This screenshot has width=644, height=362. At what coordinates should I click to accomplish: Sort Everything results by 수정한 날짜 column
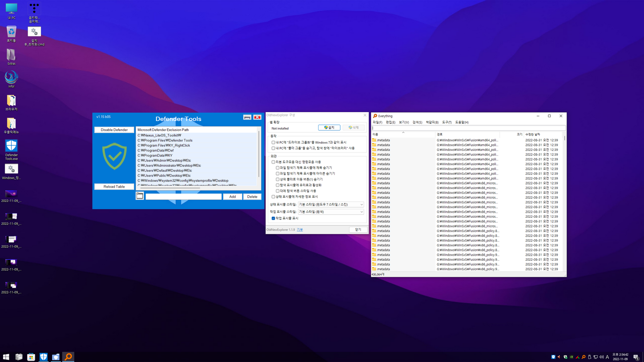pos(543,134)
